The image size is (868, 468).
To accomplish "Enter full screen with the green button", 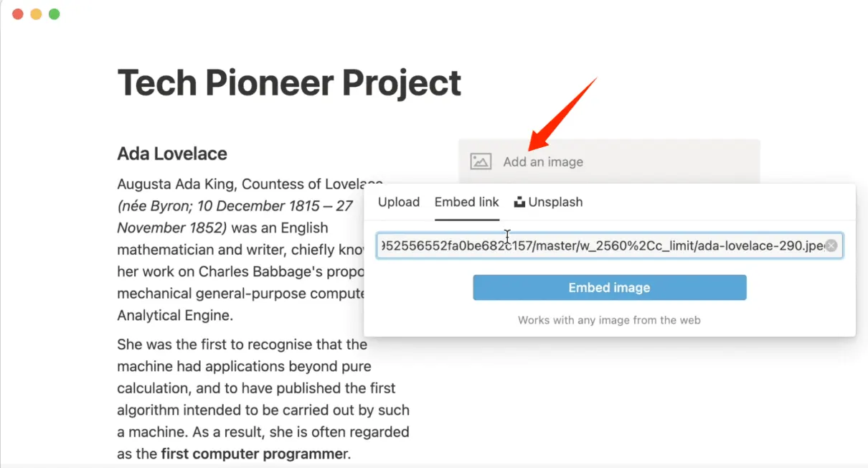I will pos(54,14).
